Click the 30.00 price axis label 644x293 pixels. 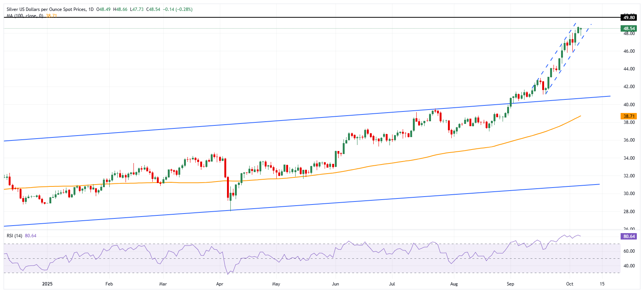point(629,194)
